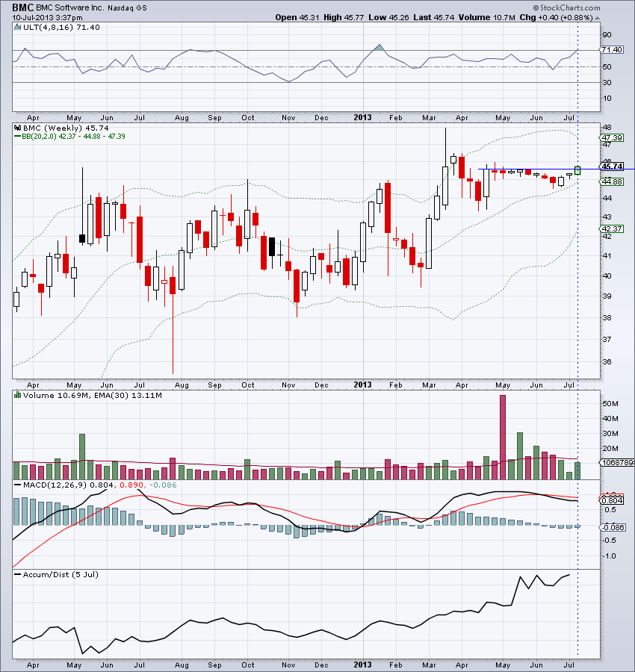The width and height of the screenshot is (635, 672).
Task: Click the small triangle arrow after the Chg value
Action: point(598,18)
